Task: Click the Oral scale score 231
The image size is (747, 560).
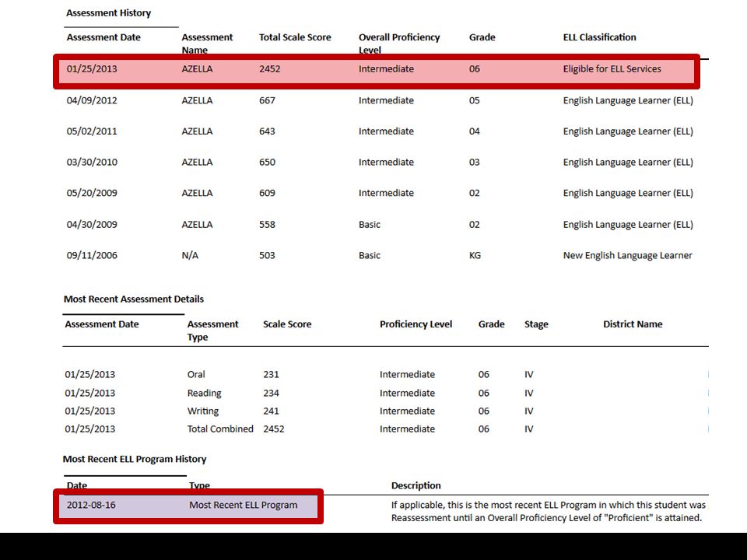Action: point(271,375)
